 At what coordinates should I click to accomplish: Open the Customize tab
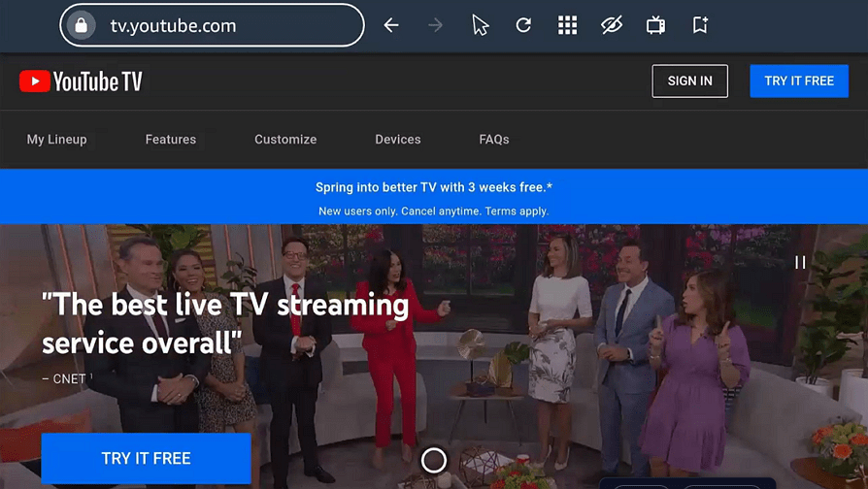coord(285,140)
